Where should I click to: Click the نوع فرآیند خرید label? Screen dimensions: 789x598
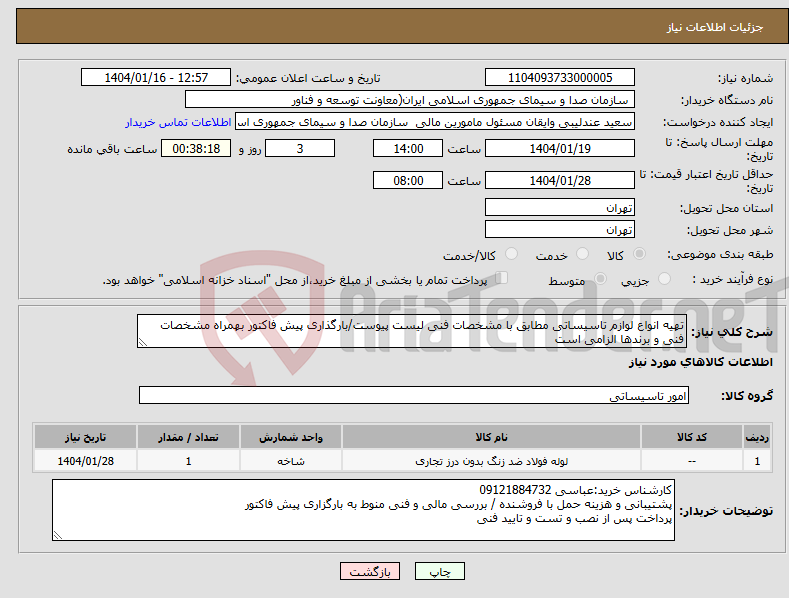tap(733, 279)
